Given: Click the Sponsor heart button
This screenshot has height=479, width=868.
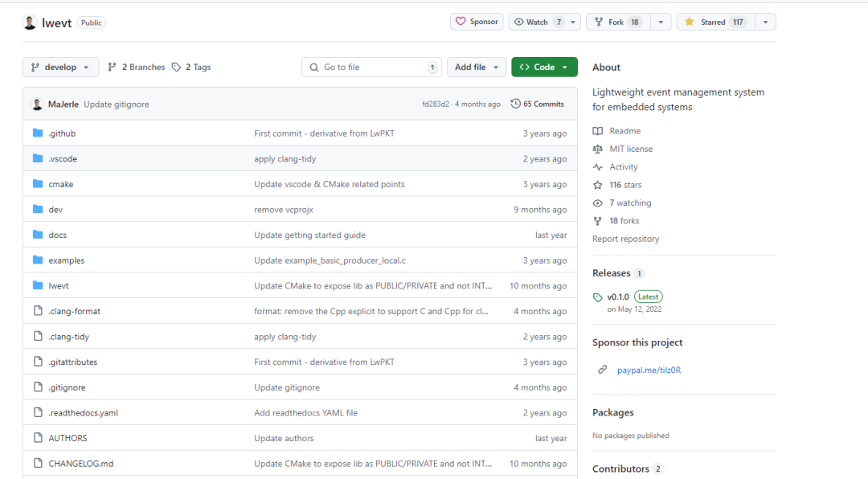Looking at the screenshot, I should (x=477, y=22).
